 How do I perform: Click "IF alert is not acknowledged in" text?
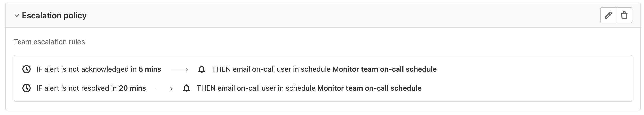tap(87, 69)
